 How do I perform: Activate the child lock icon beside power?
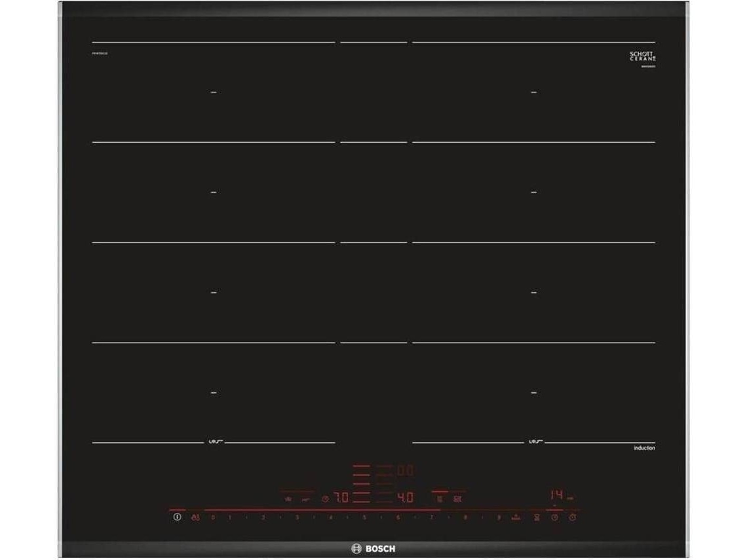[195, 517]
